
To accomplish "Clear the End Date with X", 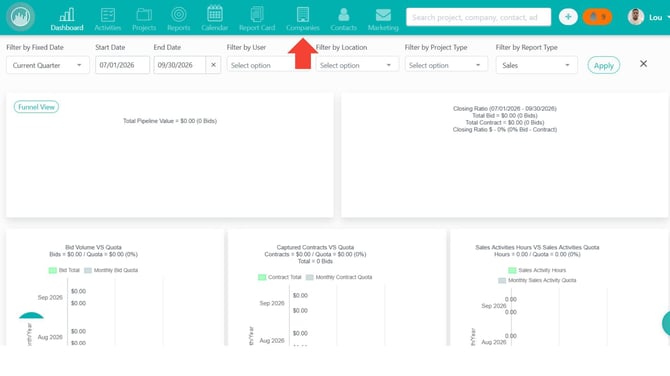I will [213, 65].
